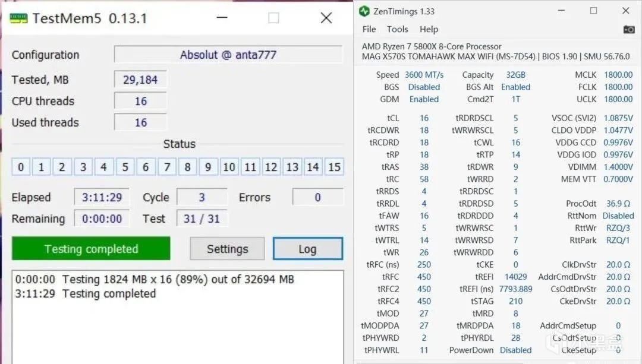642x364 pixels.
Task: Select thread status box 14
Action: click(x=313, y=167)
